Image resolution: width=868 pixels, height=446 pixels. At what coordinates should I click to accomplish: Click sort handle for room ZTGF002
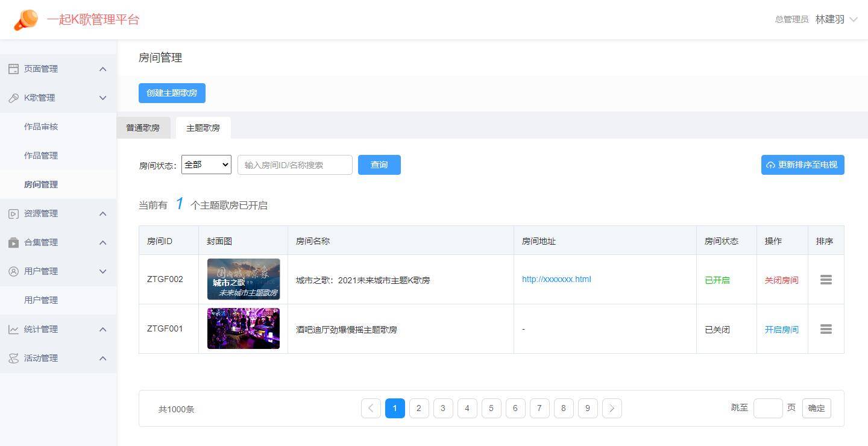826,280
